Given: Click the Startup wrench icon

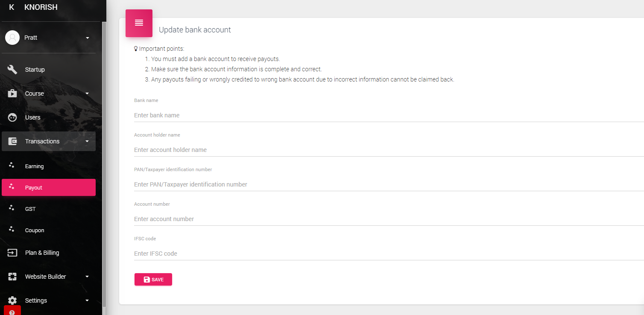Looking at the screenshot, I should tap(12, 70).
